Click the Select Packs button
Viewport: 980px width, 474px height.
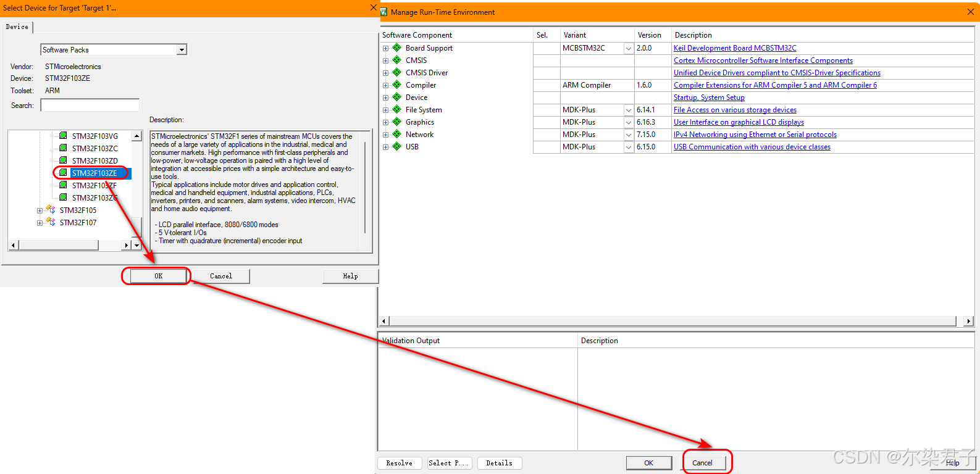click(x=450, y=463)
